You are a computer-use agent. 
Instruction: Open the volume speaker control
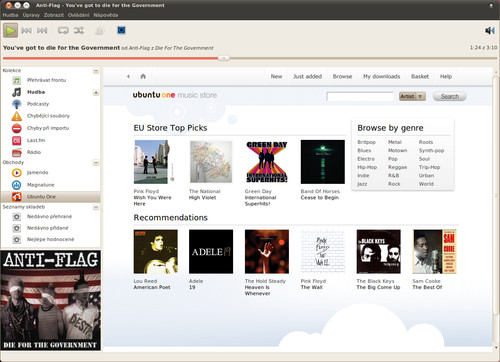click(490, 31)
